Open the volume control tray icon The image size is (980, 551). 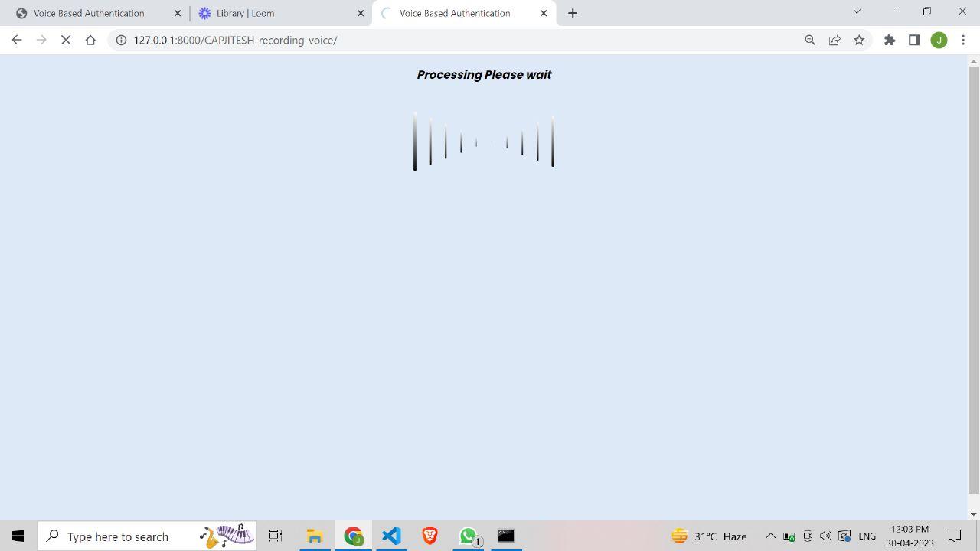(825, 536)
